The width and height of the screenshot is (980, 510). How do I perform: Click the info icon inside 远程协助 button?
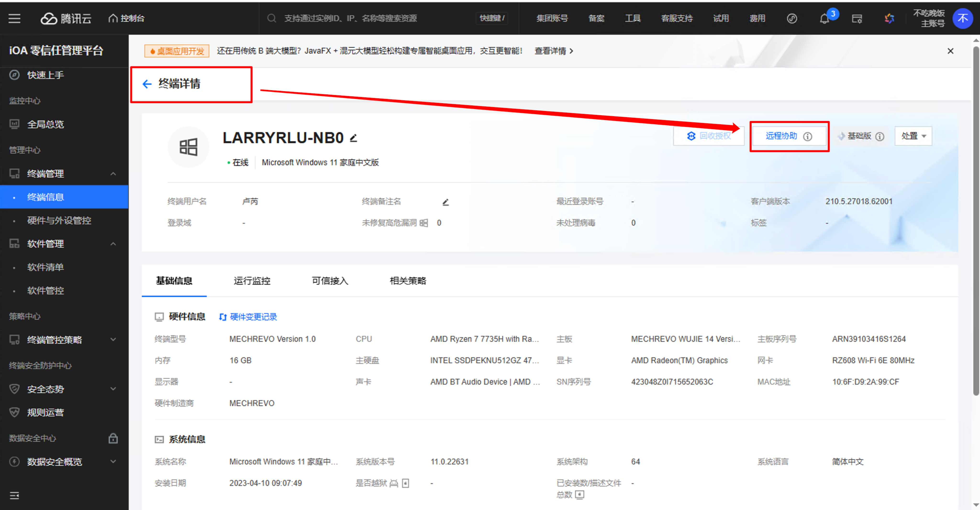point(807,137)
